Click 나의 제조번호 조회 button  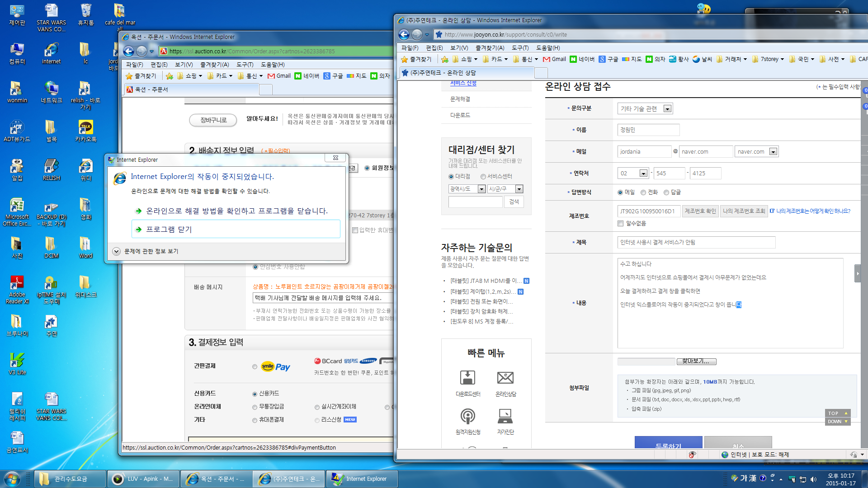pyautogui.click(x=744, y=211)
